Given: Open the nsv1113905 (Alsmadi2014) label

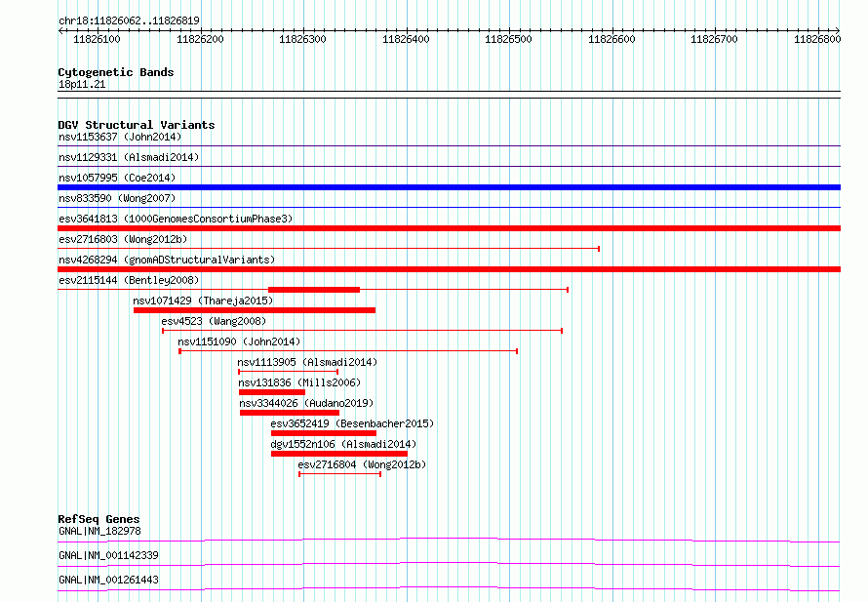Looking at the screenshot, I should tap(307, 362).
